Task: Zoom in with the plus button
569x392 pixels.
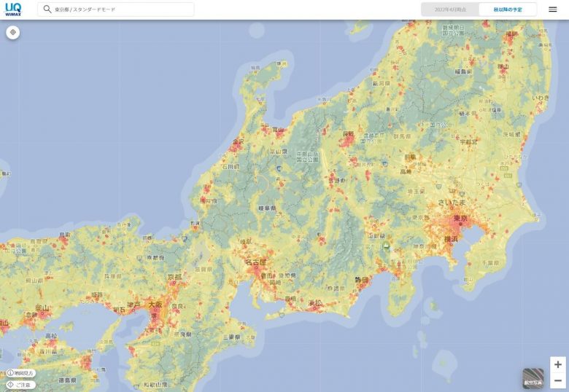Action: click(x=558, y=364)
